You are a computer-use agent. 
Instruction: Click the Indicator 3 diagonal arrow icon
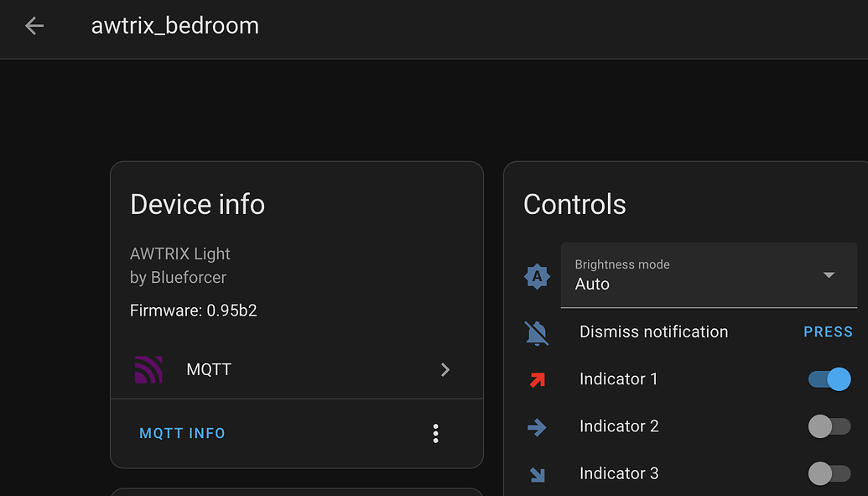(536, 473)
